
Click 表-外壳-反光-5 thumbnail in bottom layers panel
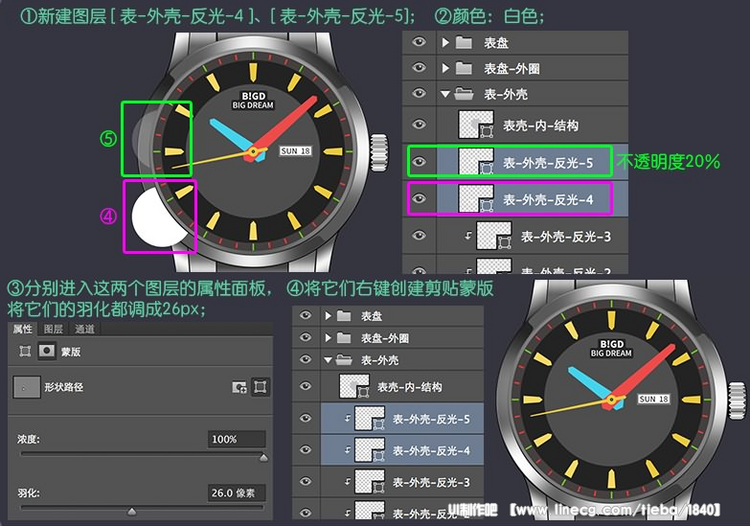point(370,418)
